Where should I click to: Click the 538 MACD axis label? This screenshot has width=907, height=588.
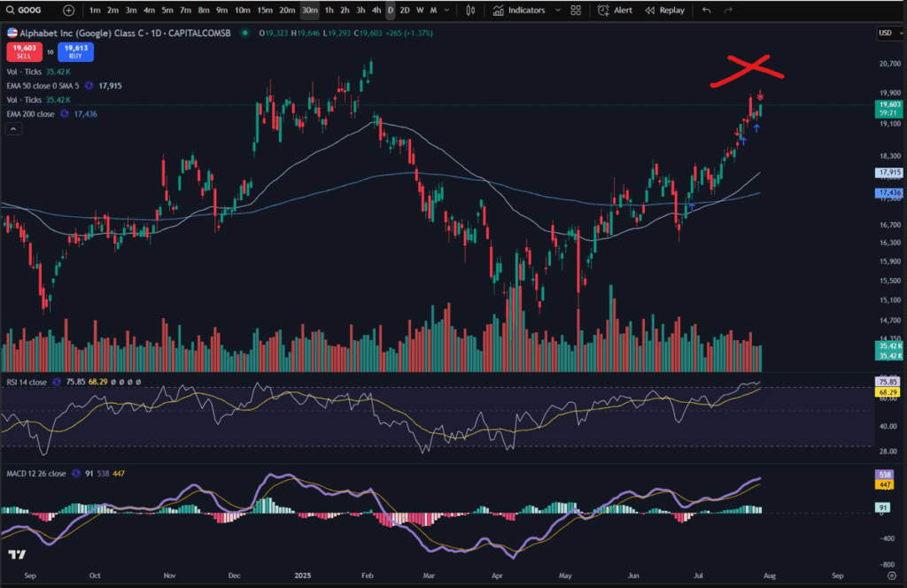tap(885, 475)
